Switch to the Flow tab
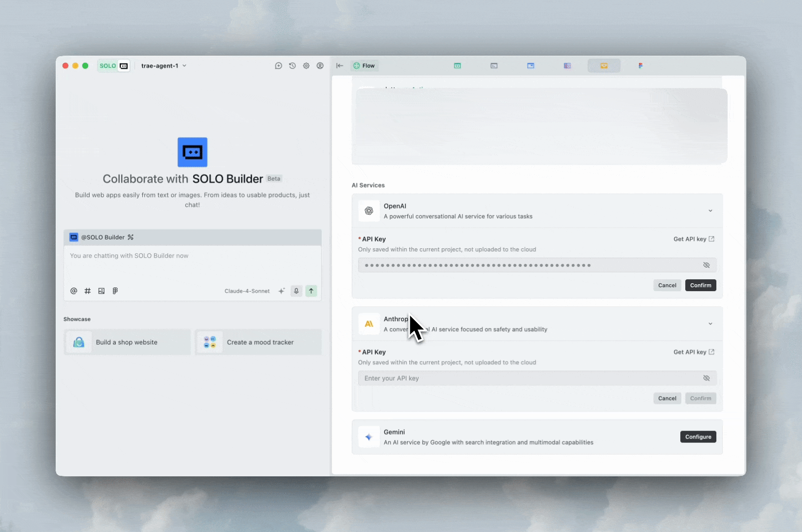Viewport: 802px width, 532px height. (x=364, y=66)
